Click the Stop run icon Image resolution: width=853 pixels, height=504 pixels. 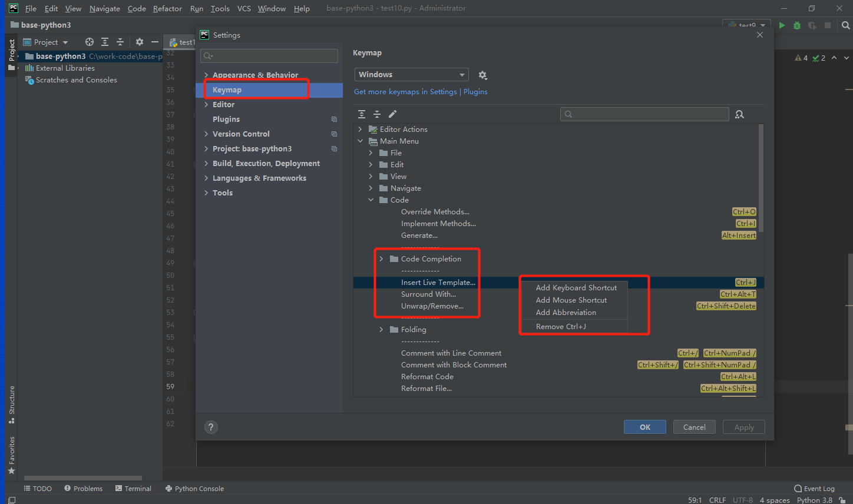[x=828, y=25]
